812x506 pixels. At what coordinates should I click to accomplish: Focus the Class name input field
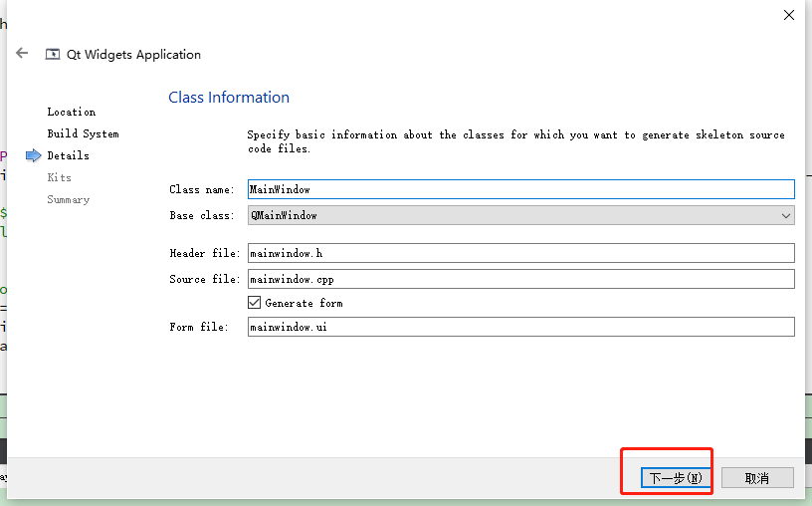521,189
